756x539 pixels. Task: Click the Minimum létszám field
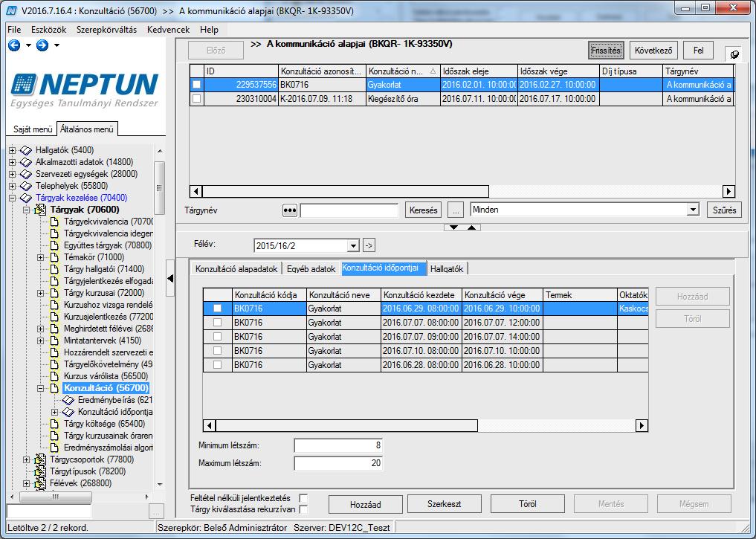pos(338,445)
